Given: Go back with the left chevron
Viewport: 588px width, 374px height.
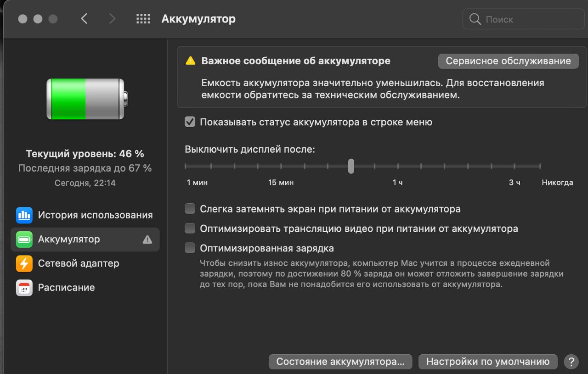Looking at the screenshot, I should tap(84, 19).
